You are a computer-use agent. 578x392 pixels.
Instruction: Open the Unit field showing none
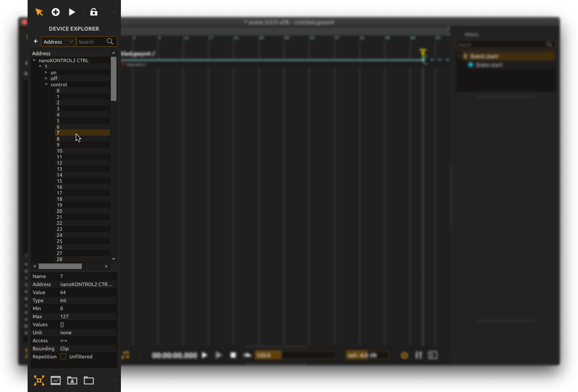coord(88,333)
